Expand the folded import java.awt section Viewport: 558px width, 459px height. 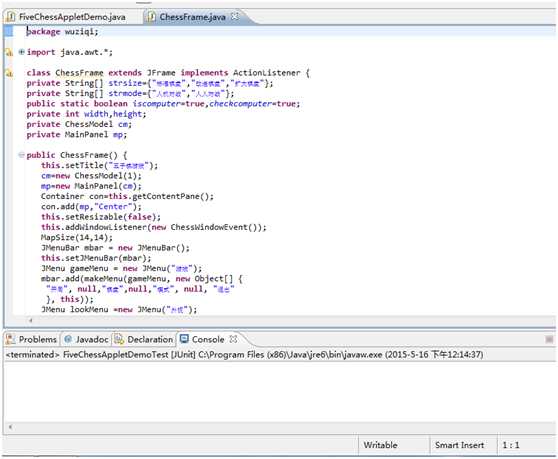pos(21,52)
